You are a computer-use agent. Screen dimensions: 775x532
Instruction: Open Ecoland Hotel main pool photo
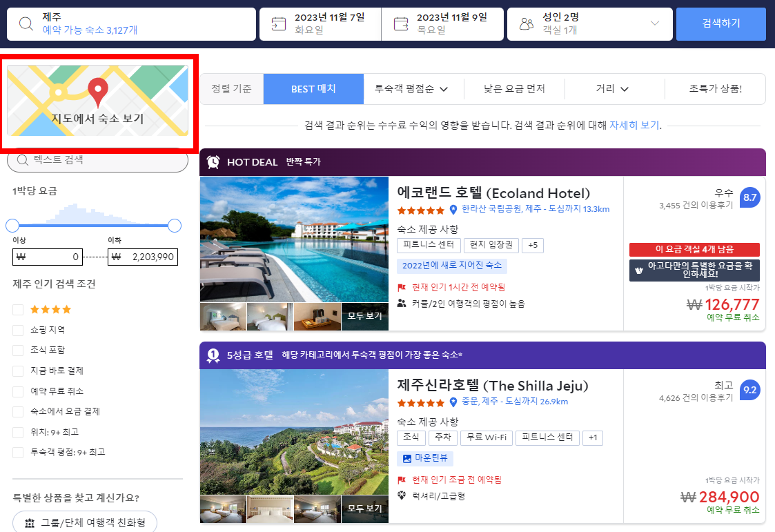(x=294, y=239)
